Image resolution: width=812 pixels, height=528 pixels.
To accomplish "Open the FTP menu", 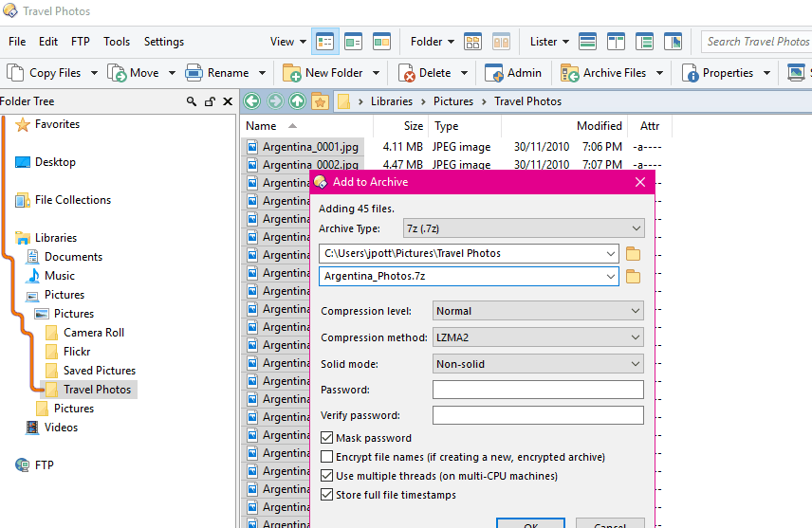I will click(81, 42).
